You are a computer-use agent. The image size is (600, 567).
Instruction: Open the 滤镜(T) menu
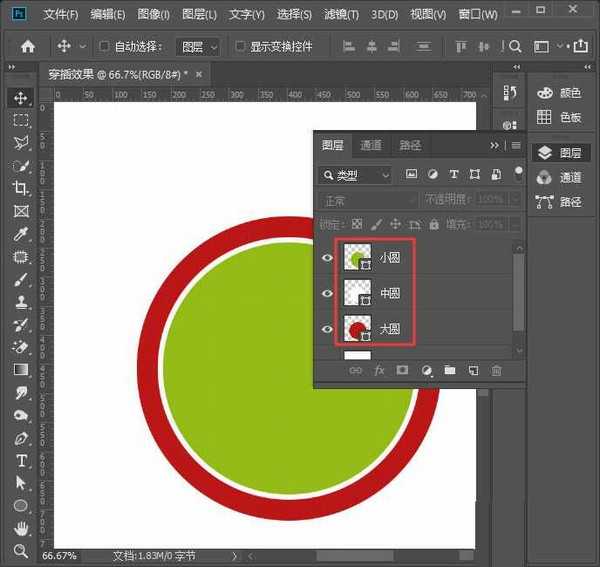coord(343,15)
